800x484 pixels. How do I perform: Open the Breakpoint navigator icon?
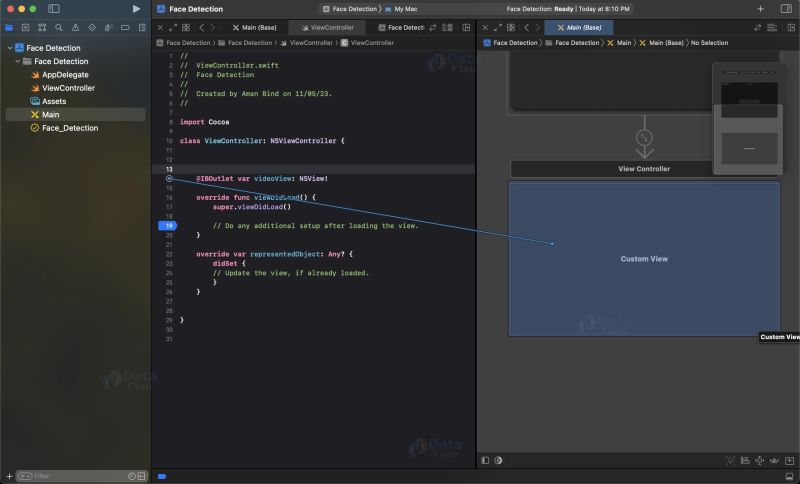[x=125, y=28]
